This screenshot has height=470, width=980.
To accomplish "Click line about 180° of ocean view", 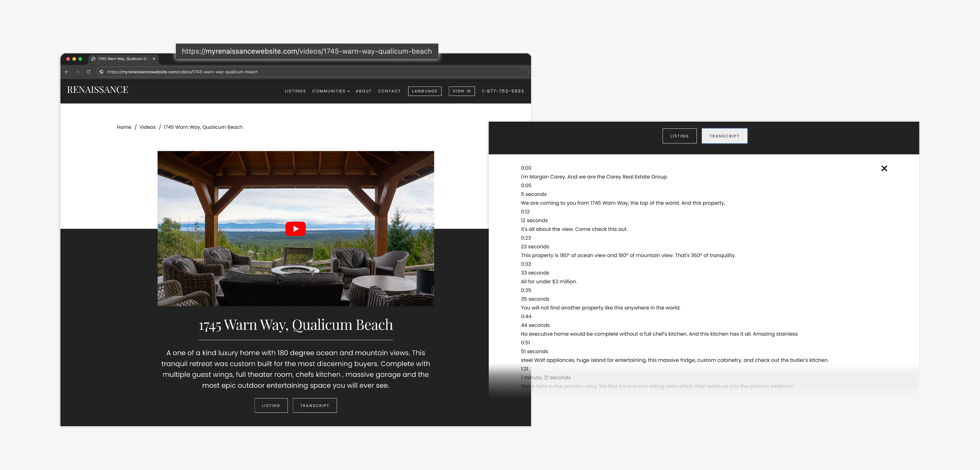I will point(629,256).
